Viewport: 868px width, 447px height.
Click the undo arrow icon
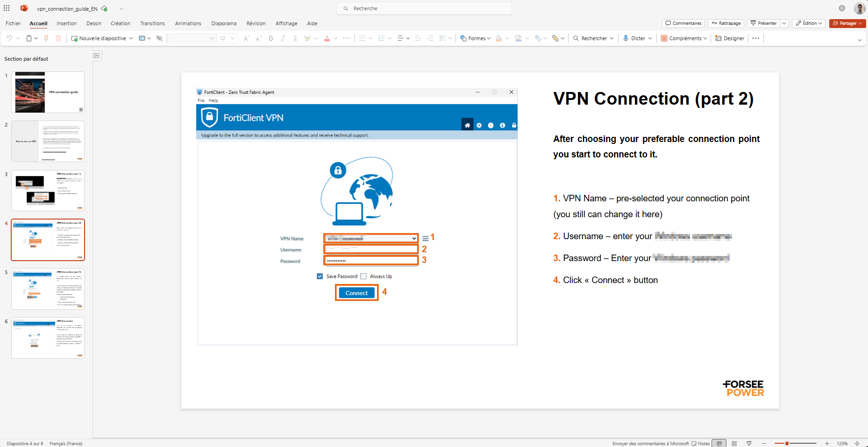coord(9,38)
